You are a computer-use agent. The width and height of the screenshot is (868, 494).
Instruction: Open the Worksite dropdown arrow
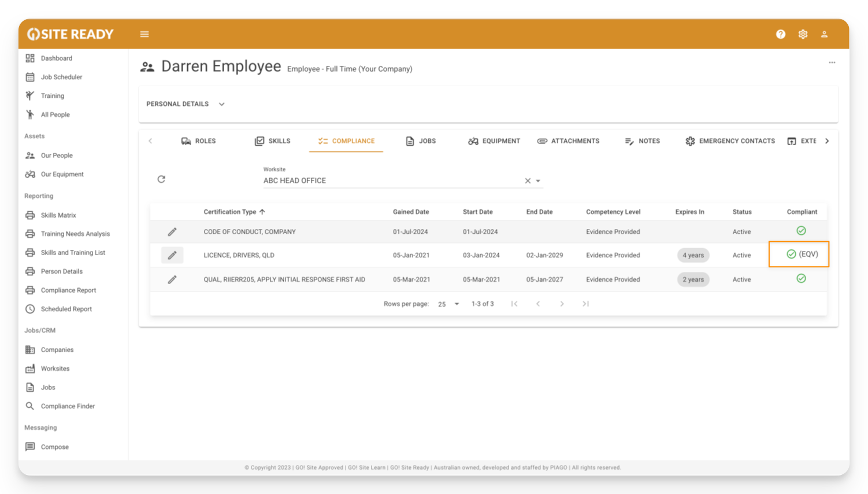pos(538,181)
